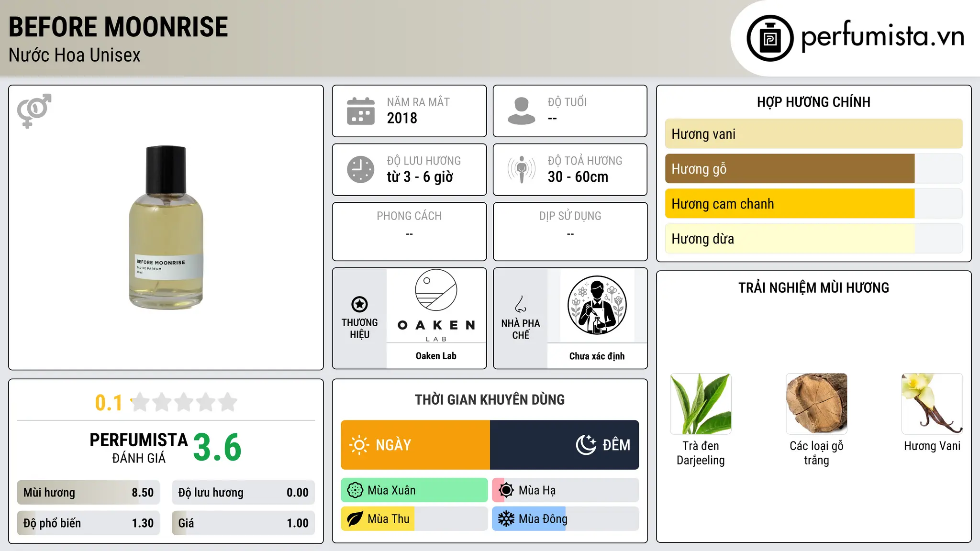980x551 pixels.
Task: Click the Hương dừa accord bar
Action: pos(814,239)
